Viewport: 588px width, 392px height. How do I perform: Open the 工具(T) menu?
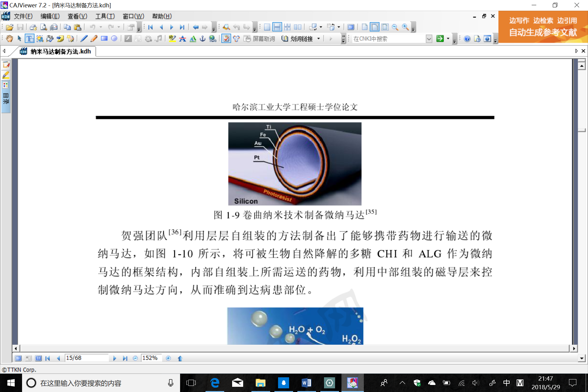pos(105,16)
